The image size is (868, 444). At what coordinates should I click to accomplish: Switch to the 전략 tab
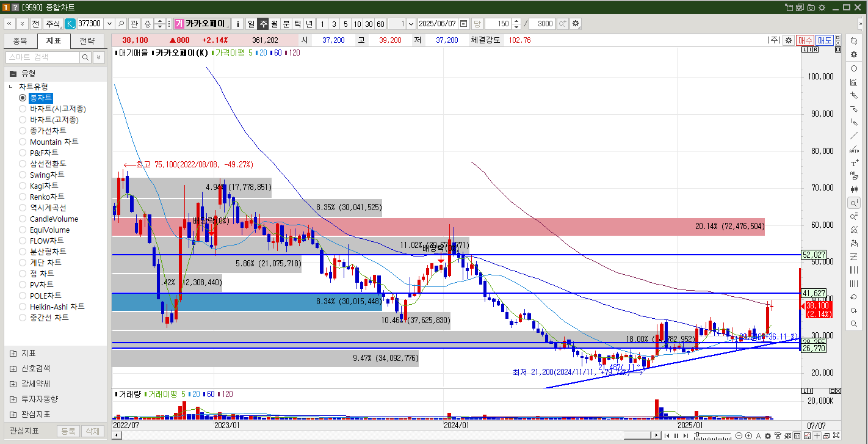pyautogui.click(x=87, y=41)
